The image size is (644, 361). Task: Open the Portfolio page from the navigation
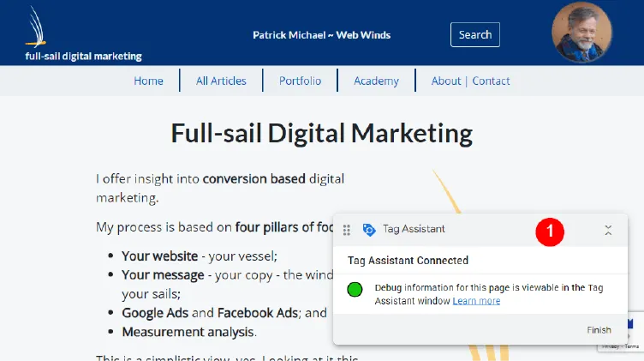coord(300,81)
